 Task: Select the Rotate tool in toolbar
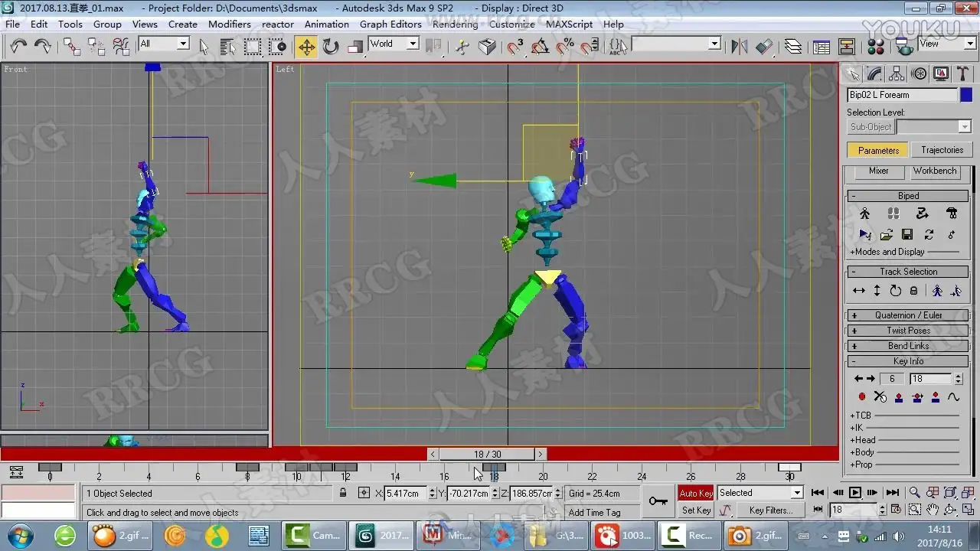(x=331, y=47)
